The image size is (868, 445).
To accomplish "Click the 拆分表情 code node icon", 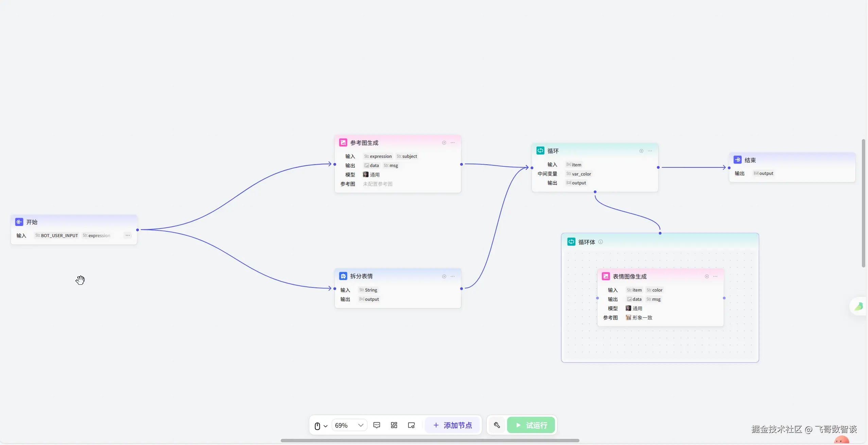I will (x=343, y=276).
